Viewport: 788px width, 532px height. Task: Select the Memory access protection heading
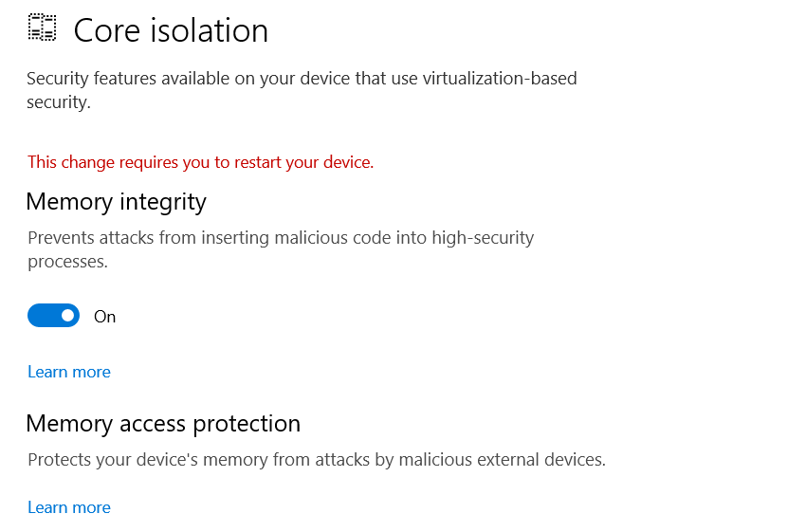pos(163,423)
